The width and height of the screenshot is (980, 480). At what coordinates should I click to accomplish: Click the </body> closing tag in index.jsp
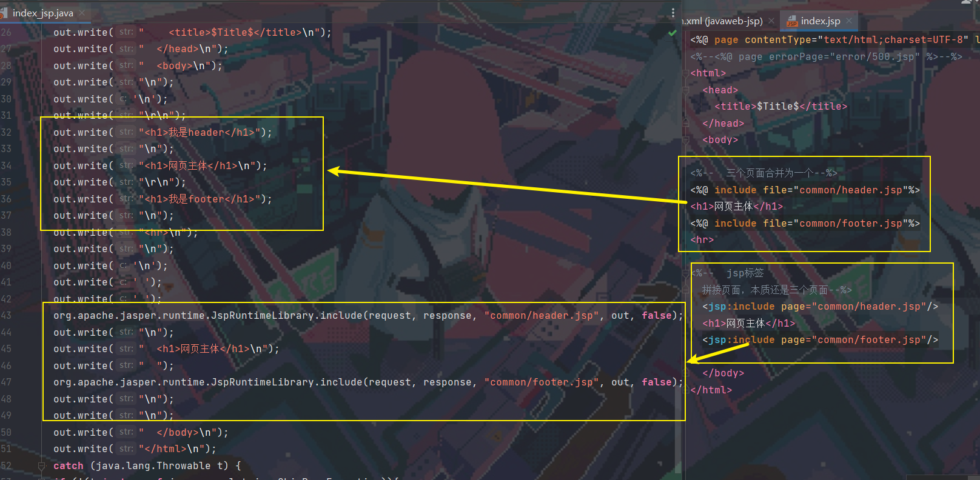pyautogui.click(x=723, y=373)
